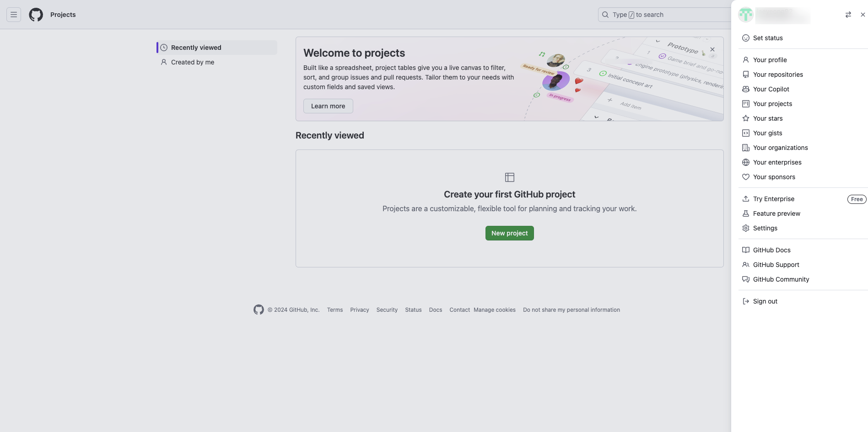Go to Your stars

coord(767,118)
